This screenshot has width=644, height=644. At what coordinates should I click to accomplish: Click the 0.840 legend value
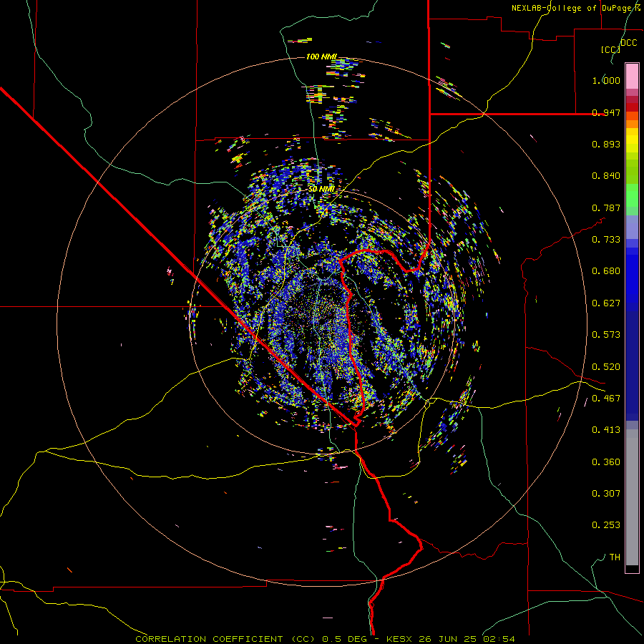(606, 176)
